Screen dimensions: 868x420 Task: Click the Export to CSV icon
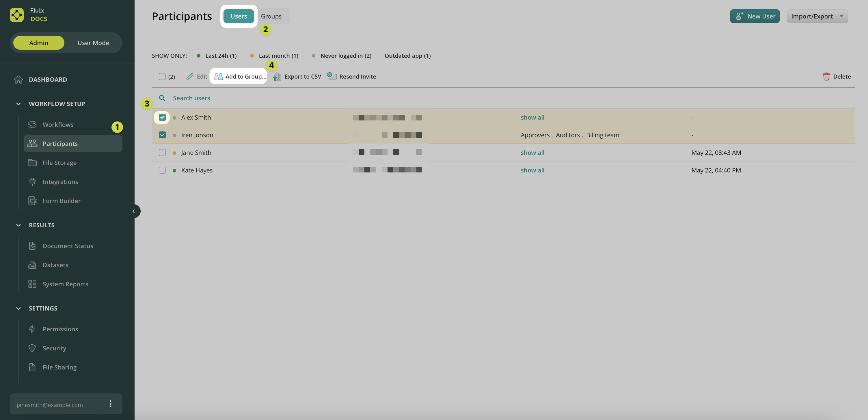[277, 77]
